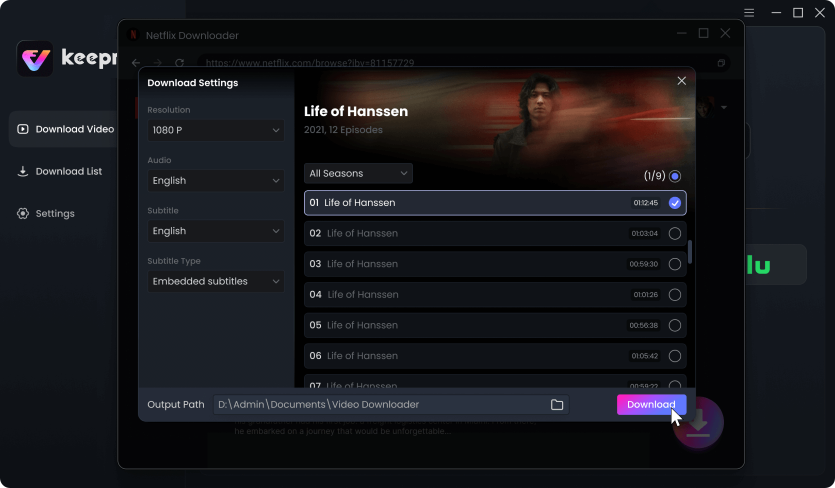This screenshot has height=488, width=835.
Task: Select episode 06 checkbox
Action: tap(675, 356)
